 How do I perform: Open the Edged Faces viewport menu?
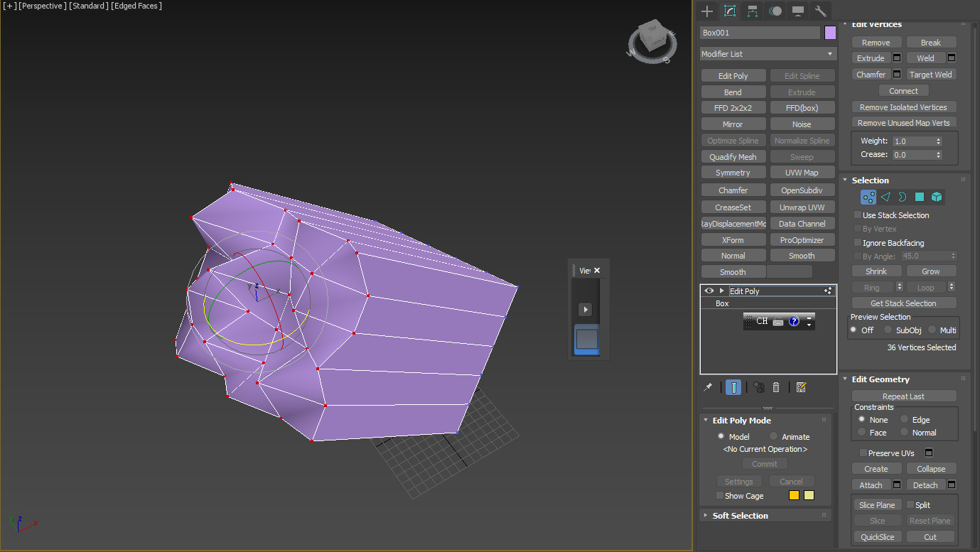click(137, 6)
